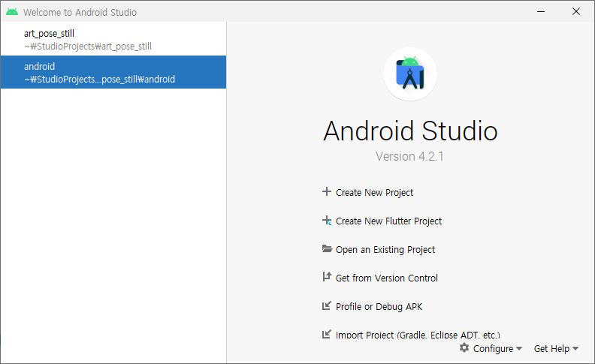Viewport: 595px width, 364px height.
Task: Choose Get from Version Control
Action: pos(387,278)
